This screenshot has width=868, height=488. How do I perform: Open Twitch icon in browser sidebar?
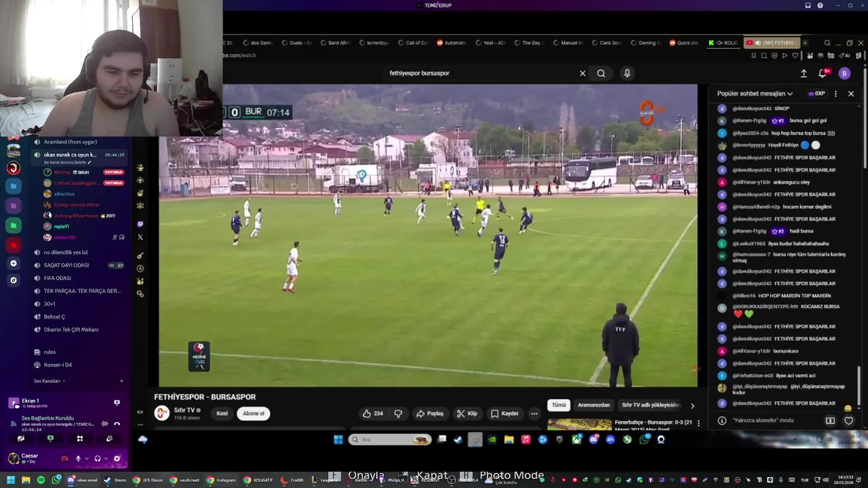[140, 224]
